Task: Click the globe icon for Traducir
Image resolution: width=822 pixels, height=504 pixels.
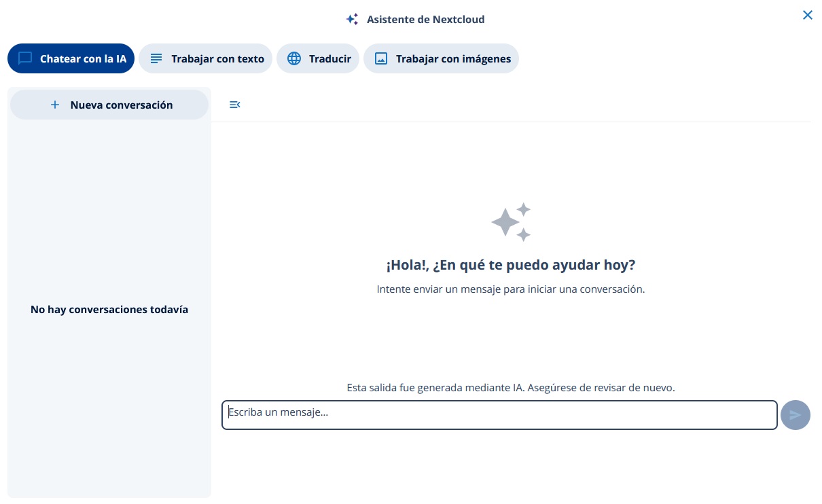Action: tap(294, 58)
